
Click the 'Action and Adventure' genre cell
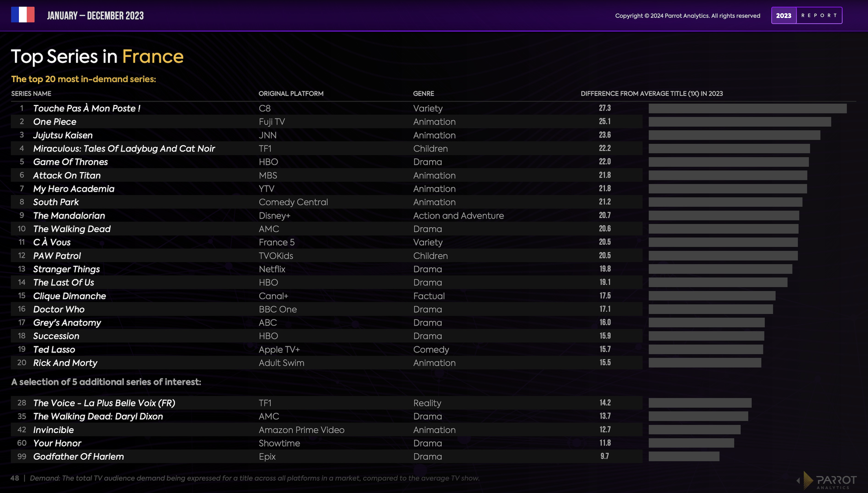coord(458,215)
